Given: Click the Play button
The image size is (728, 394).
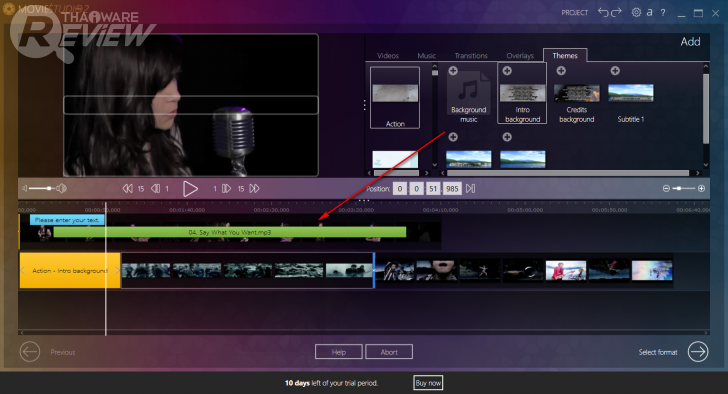Looking at the screenshot, I should point(190,188).
